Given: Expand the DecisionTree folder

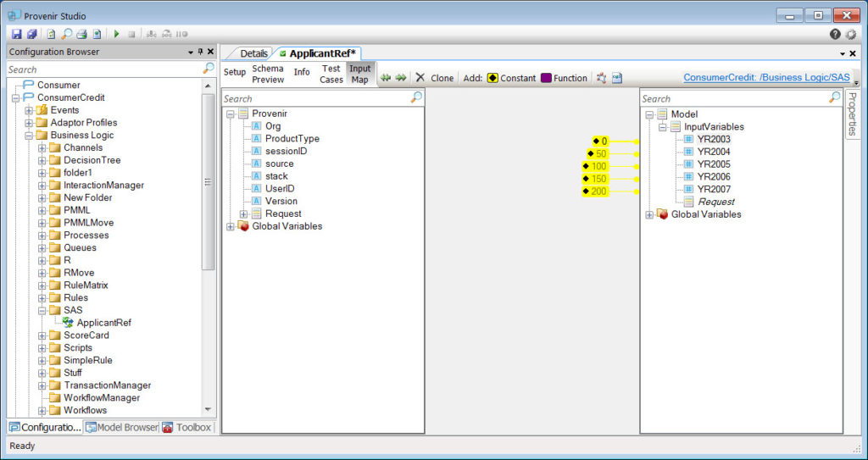Looking at the screenshot, I should [42, 160].
